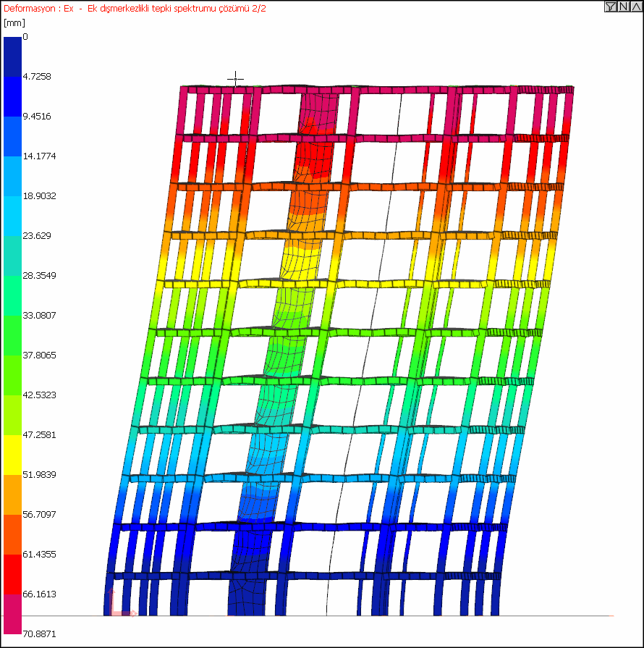Open the funnel filter button
Screen dimensions: 644x648
pos(611,7)
